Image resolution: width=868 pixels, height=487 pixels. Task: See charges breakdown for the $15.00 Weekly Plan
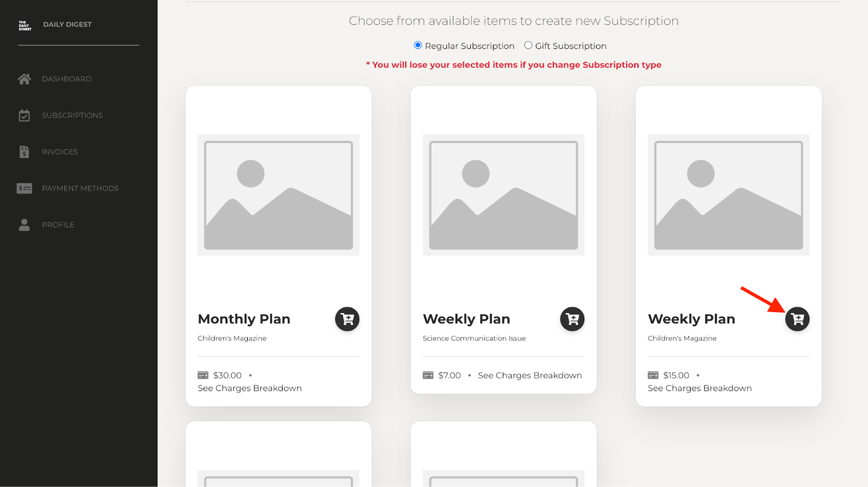[x=699, y=388]
